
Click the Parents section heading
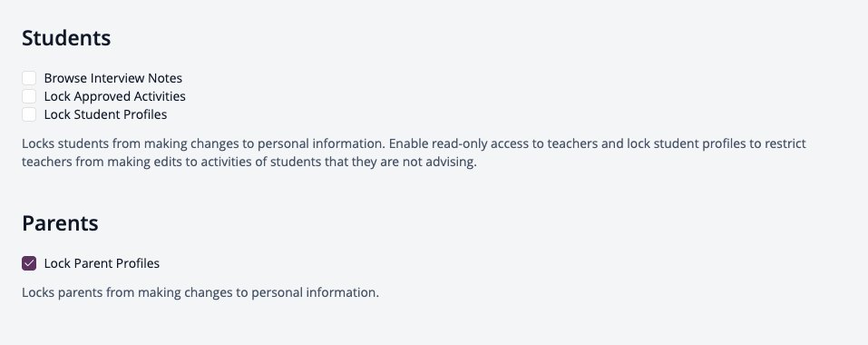coord(61,223)
